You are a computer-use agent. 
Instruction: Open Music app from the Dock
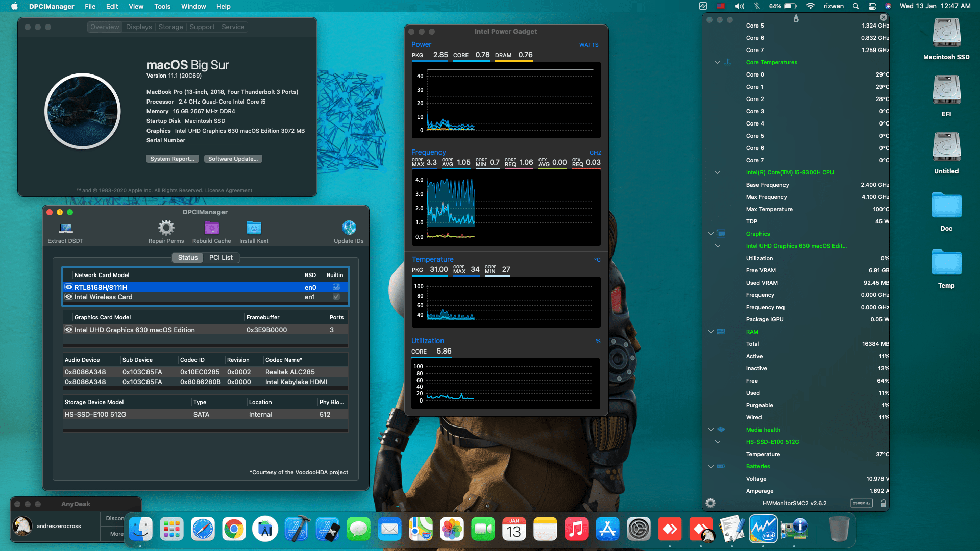(576, 530)
